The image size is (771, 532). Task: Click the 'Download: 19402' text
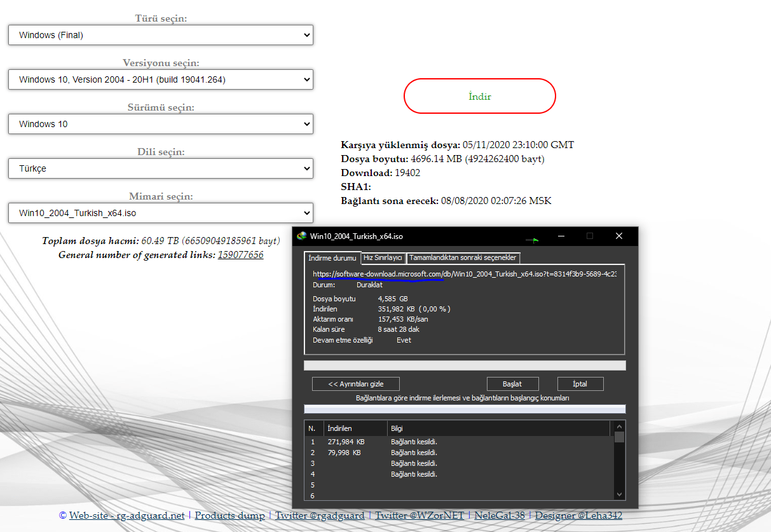click(x=381, y=173)
